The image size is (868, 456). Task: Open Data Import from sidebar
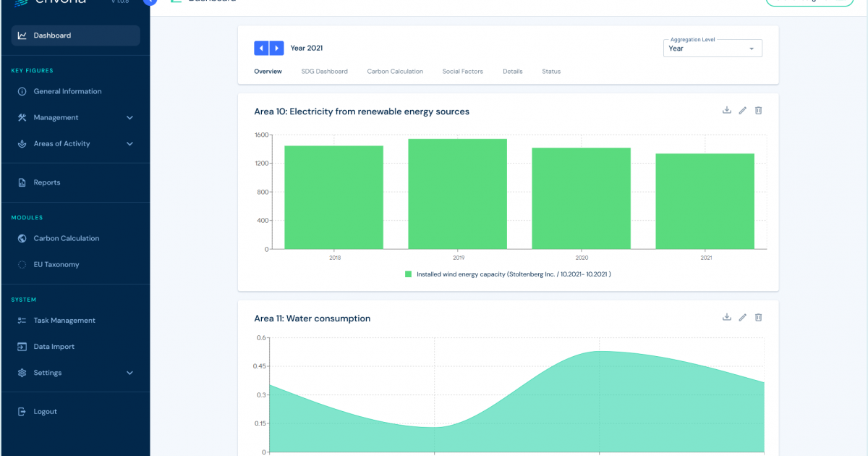click(x=54, y=347)
